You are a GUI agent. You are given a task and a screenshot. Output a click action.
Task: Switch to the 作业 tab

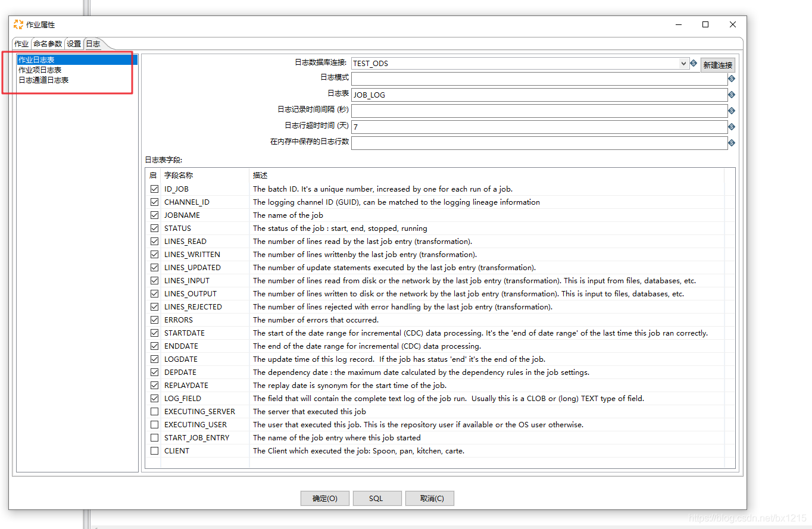coord(21,44)
